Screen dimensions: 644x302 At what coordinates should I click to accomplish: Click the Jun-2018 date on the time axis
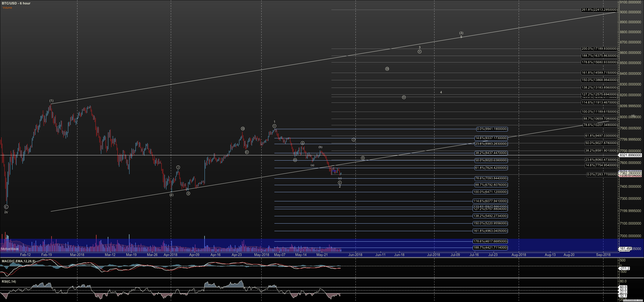355,255
